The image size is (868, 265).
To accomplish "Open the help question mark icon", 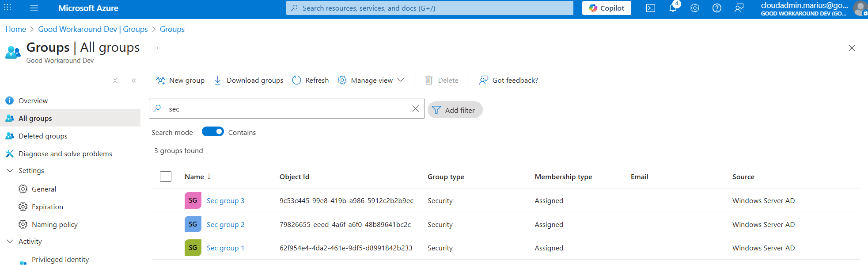I will click(716, 8).
